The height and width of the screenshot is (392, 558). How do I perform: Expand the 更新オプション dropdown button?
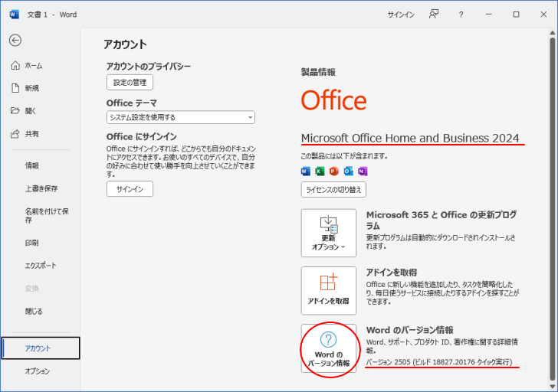pos(329,234)
